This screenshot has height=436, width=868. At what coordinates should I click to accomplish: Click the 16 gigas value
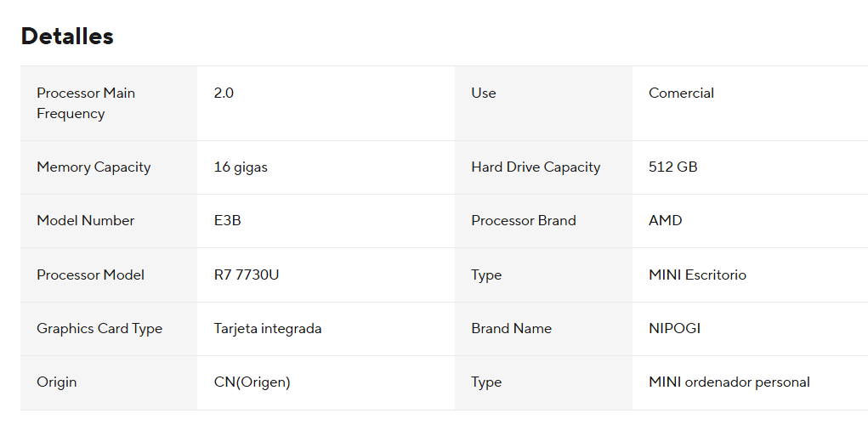coord(241,167)
